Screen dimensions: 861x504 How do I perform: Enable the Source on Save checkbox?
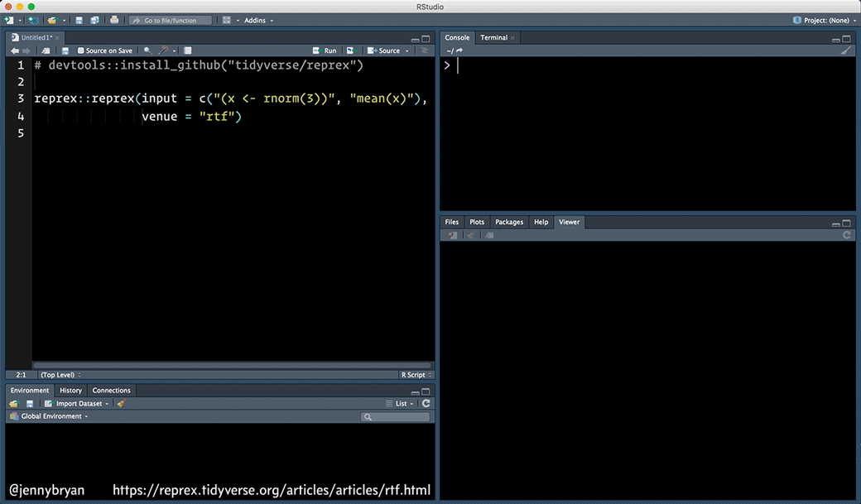(x=81, y=50)
